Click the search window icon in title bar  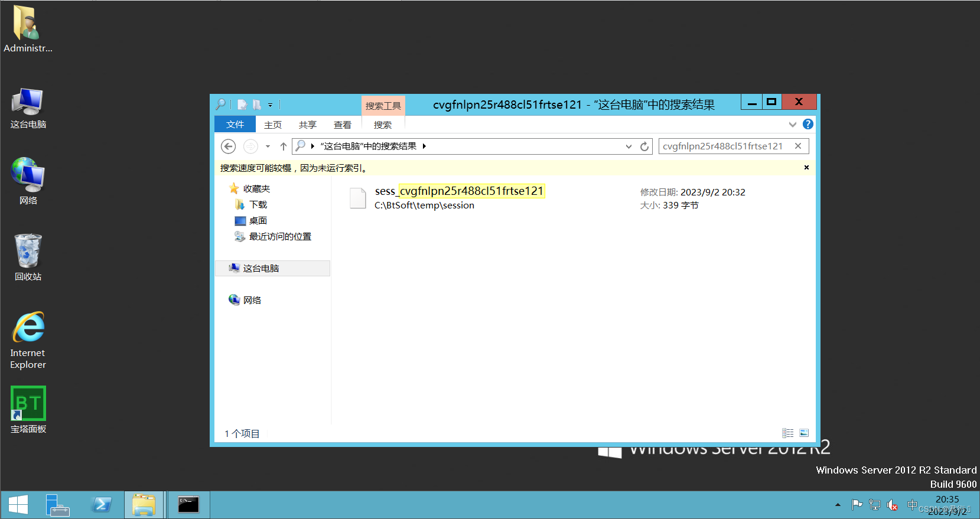(x=220, y=105)
